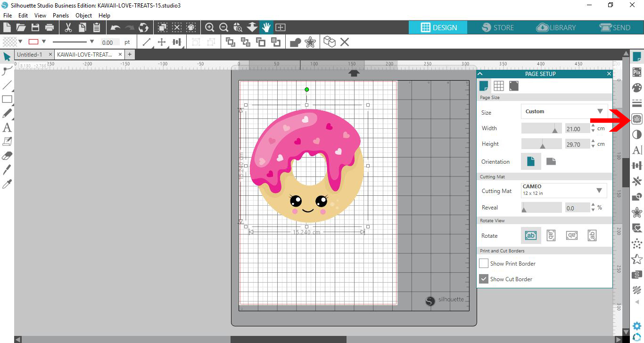Switch to the KAWAII-LOVE-TREAT document tab
The height and width of the screenshot is (343, 644).
click(84, 55)
